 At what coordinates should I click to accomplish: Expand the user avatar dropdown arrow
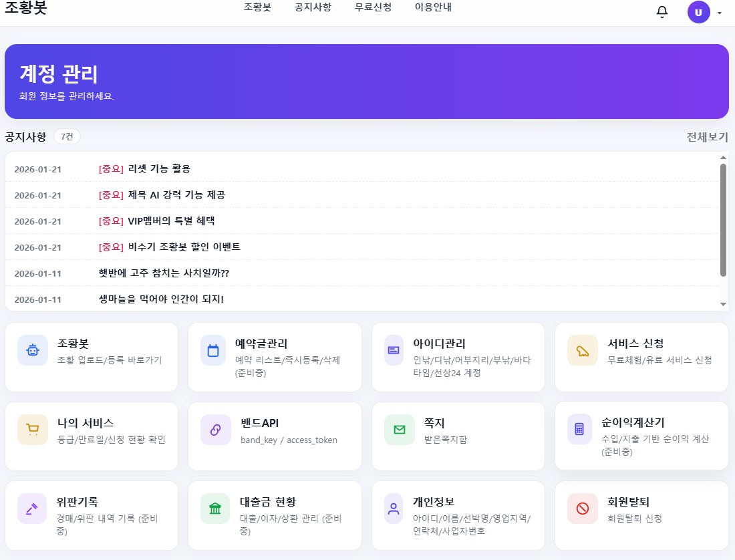(720, 13)
